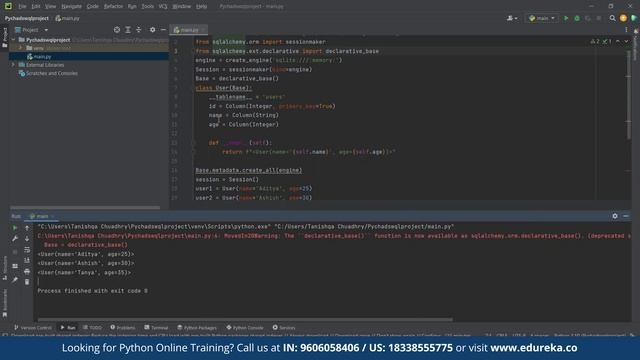640x360 pixels.
Task: Open the Problems tool window
Action: click(123, 328)
